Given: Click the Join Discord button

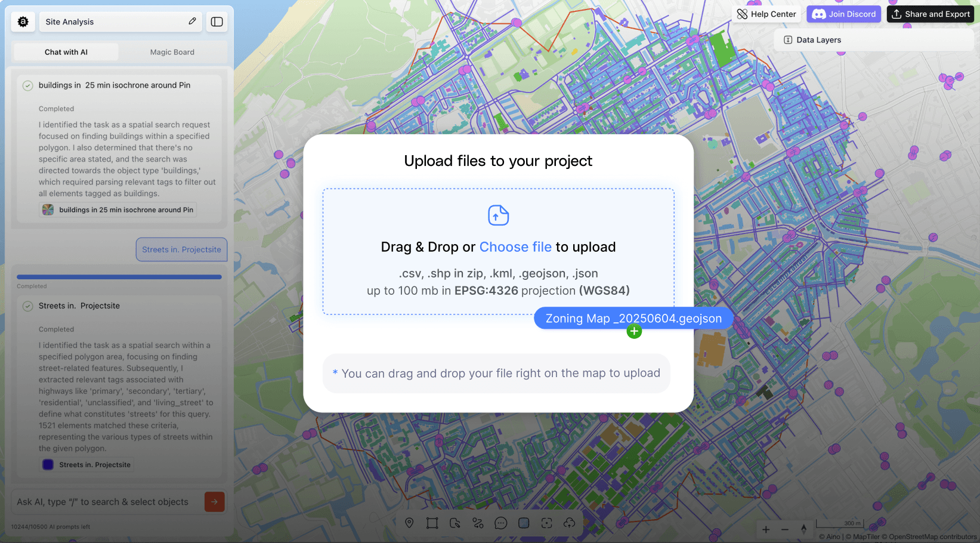Looking at the screenshot, I should [844, 14].
